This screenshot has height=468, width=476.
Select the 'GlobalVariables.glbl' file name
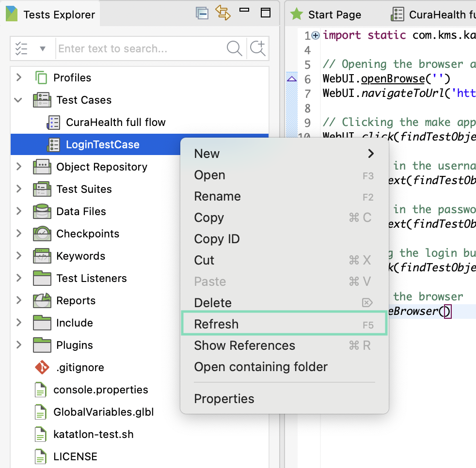(104, 412)
